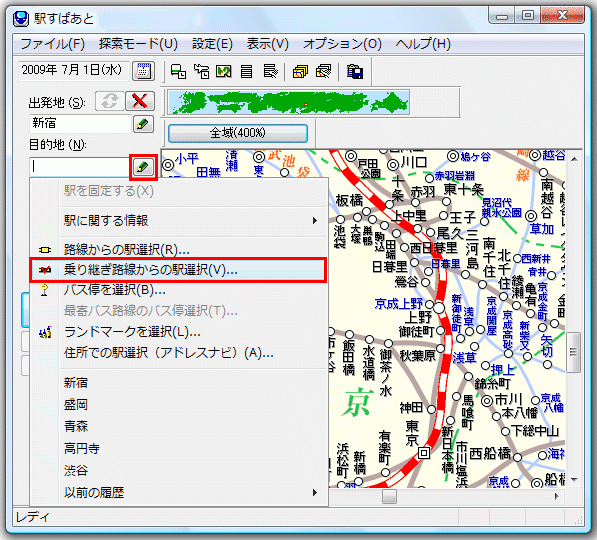The height and width of the screenshot is (540, 597).
Task: Click the swap departure and destination icon
Action: click(x=109, y=101)
